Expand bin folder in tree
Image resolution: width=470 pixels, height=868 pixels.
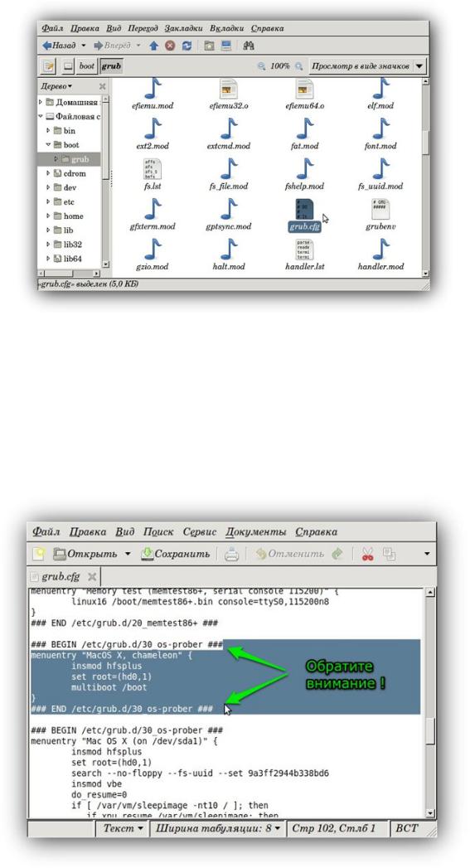click(x=48, y=131)
